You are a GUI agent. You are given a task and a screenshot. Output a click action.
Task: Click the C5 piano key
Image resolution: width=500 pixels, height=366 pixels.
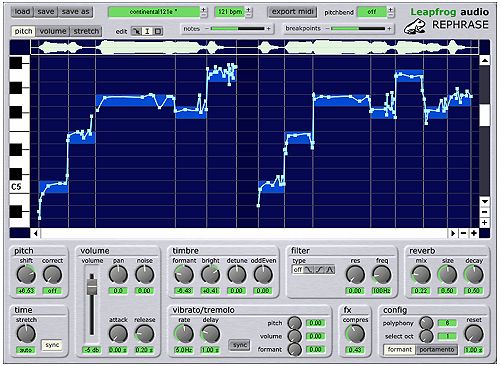[x=20, y=187]
